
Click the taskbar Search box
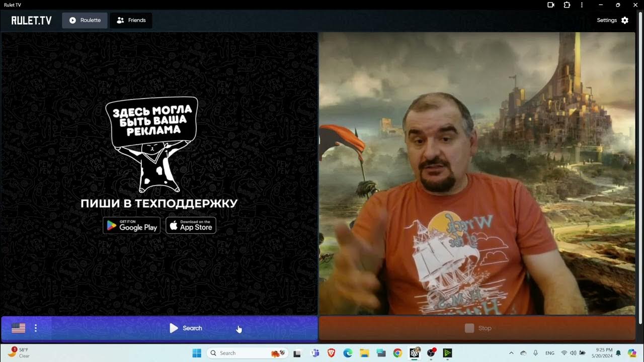click(248, 353)
